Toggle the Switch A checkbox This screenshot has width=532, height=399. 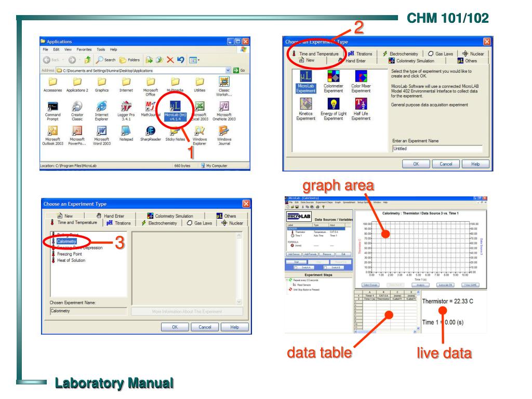click(x=296, y=268)
